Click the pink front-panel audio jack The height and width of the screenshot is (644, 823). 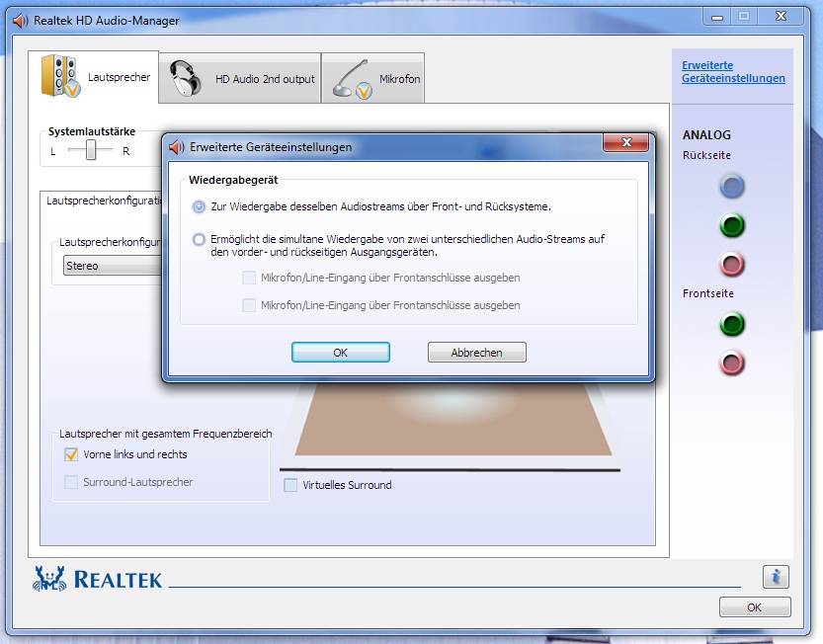732,362
